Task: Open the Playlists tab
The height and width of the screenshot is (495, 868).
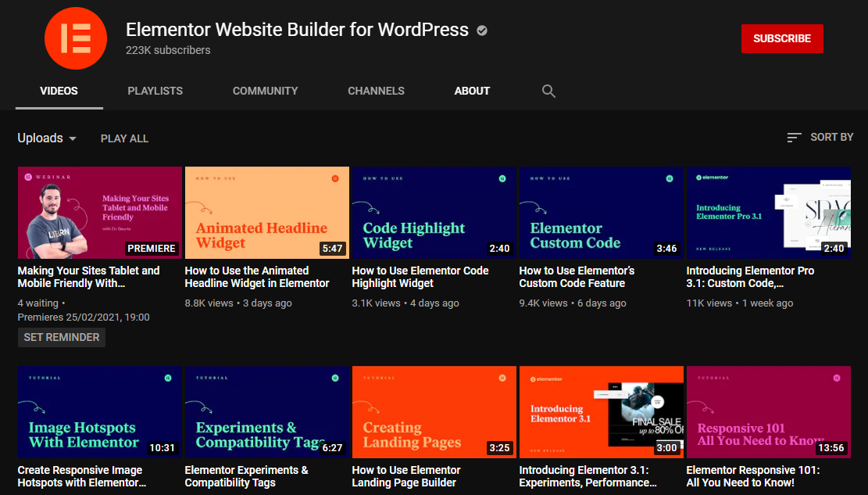Action: [155, 91]
